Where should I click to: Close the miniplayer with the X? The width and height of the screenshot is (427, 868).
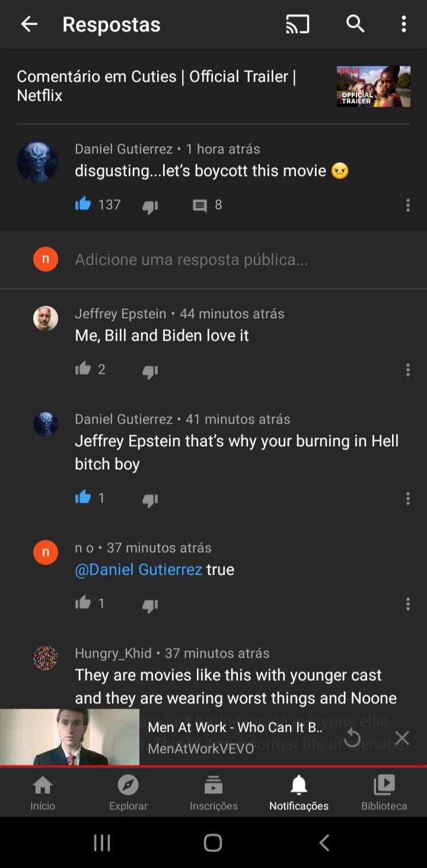point(402,738)
